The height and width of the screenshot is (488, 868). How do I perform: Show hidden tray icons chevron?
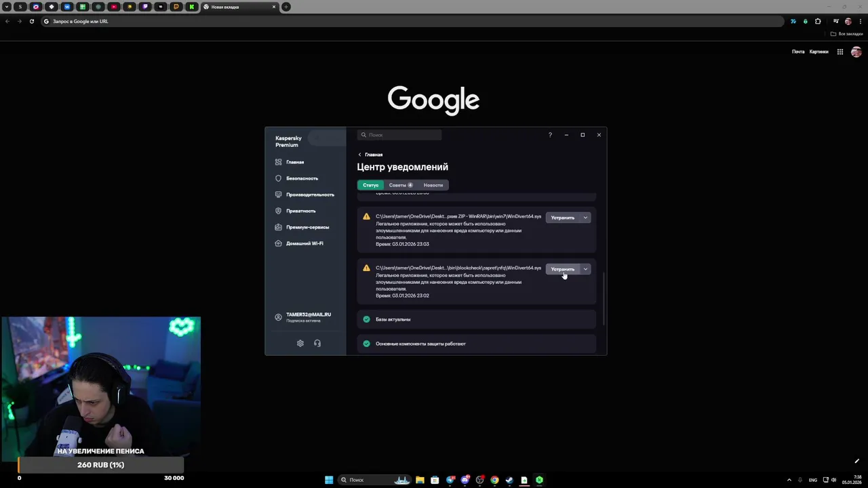[790, 480]
